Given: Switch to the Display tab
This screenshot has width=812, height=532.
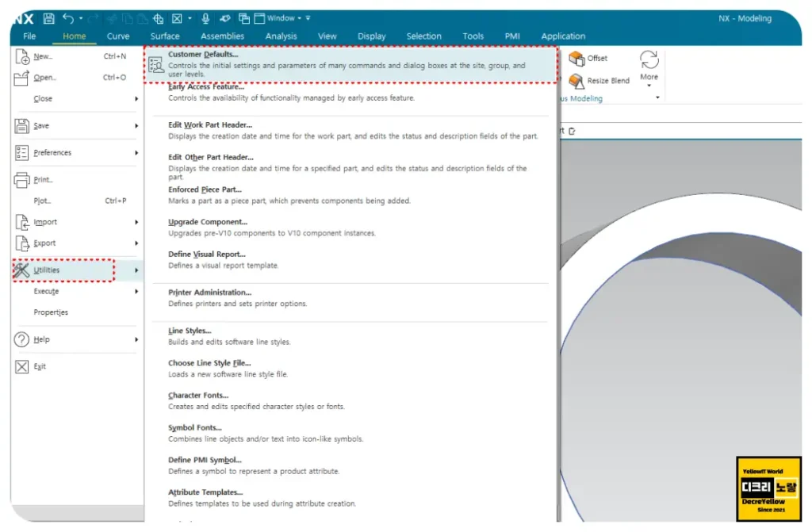Looking at the screenshot, I should (x=371, y=36).
